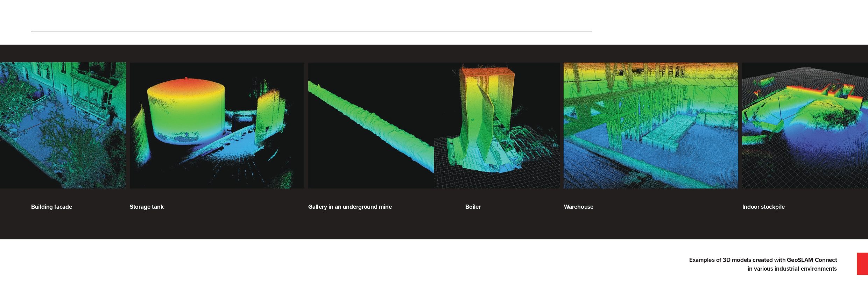
Task: Open the Warehouse 3D scan image
Action: click(x=651, y=126)
